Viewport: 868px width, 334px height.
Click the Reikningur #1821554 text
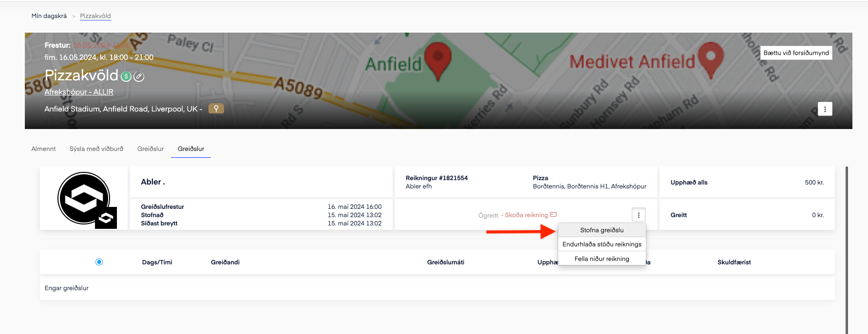point(436,178)
